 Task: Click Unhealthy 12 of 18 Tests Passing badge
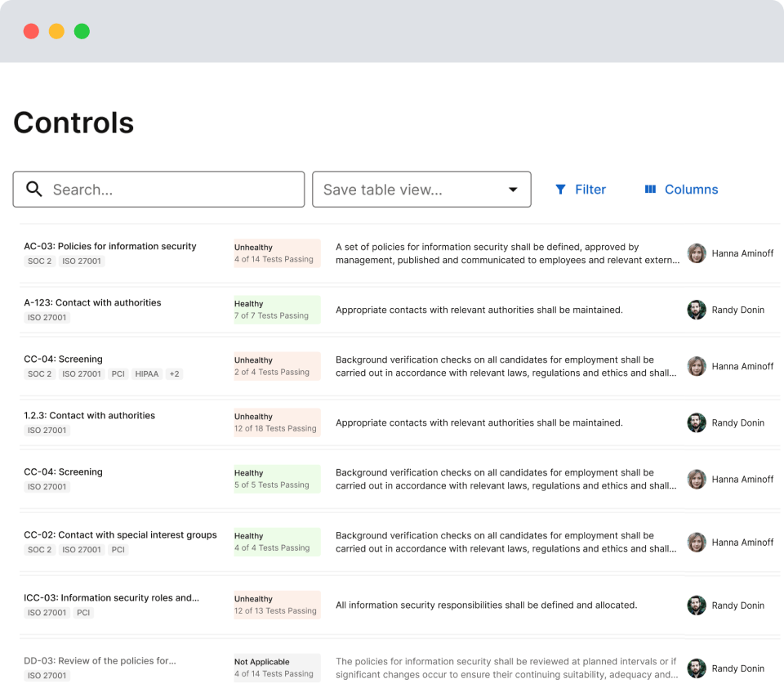pos(277,422)
